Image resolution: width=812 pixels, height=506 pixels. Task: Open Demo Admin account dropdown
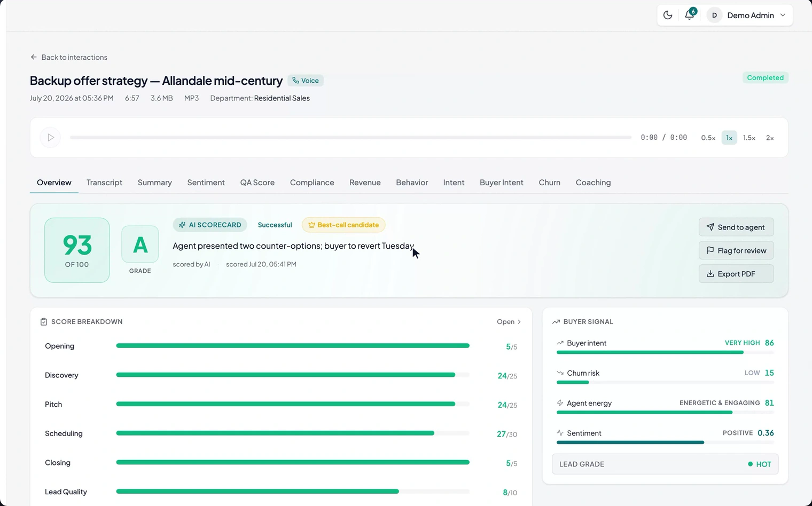pos(747,15)
